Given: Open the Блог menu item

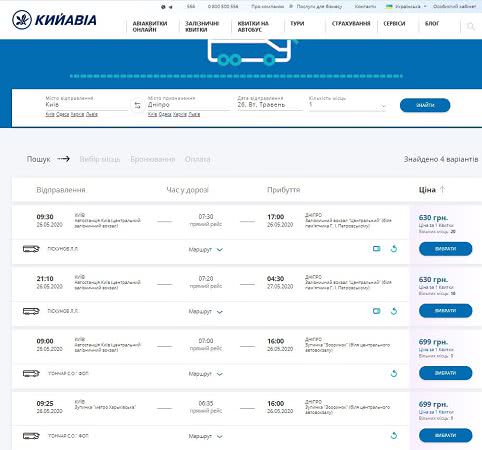Looking at the screenshot, I should pos(432,23).
